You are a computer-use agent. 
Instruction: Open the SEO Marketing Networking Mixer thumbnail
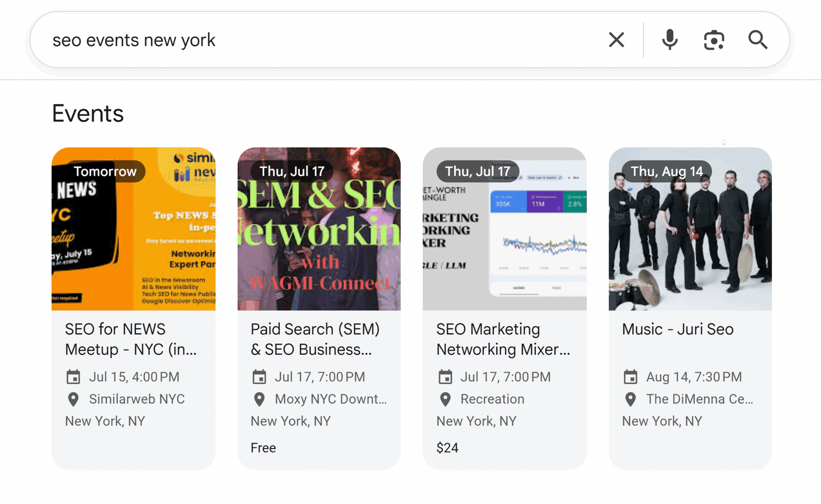[505, 229]
